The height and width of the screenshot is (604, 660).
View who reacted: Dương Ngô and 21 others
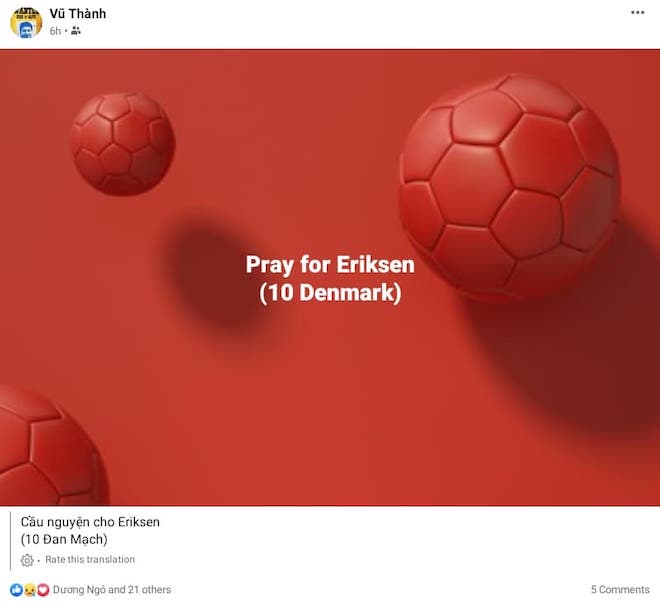112,590
